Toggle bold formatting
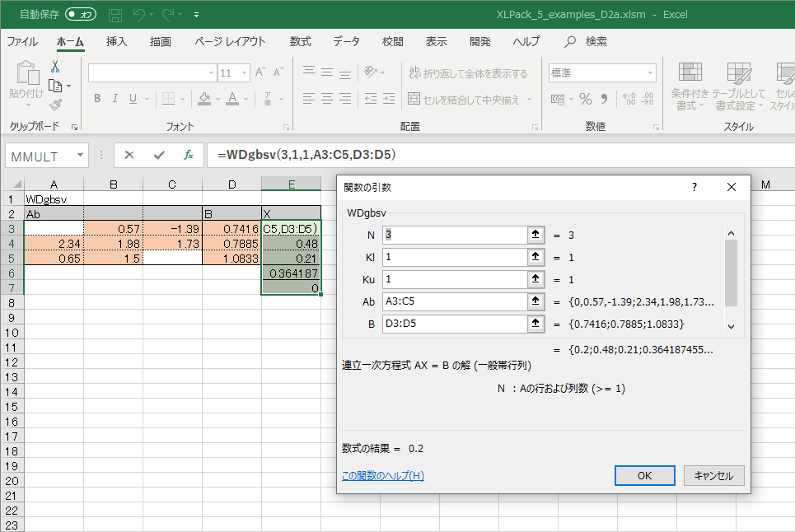 click(x=96, y=99)
